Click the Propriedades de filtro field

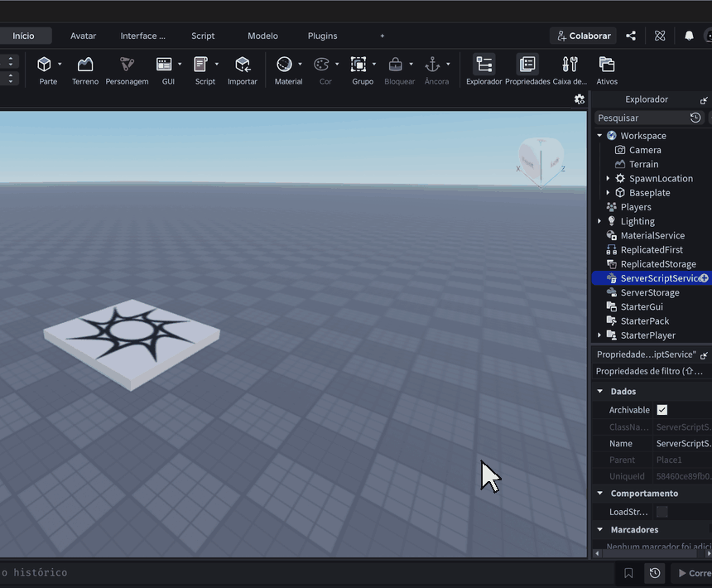tap(652, 371)
